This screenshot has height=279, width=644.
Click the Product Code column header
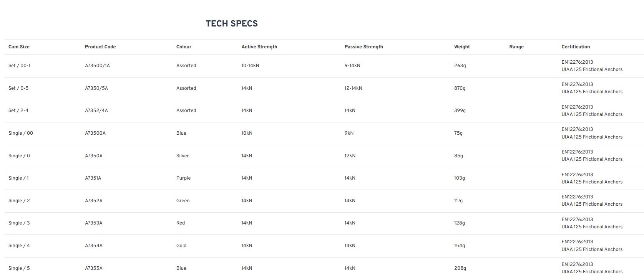coord(100,47)
